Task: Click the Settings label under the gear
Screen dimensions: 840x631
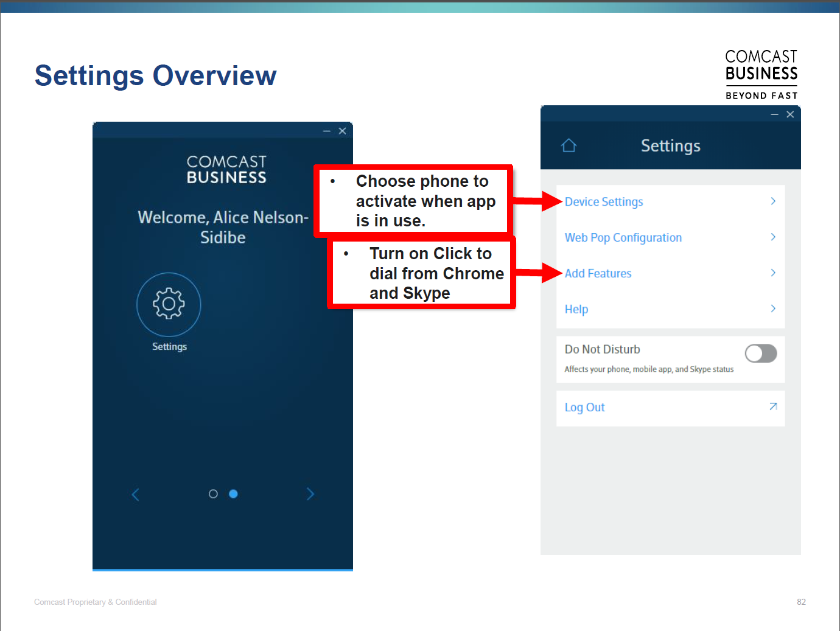Action: pos(169,347)
